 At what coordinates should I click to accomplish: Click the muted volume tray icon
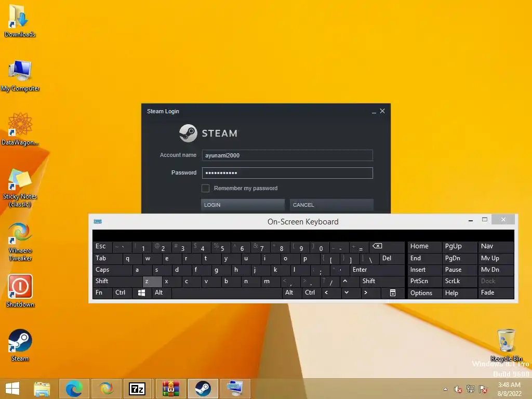click(458, 389)
